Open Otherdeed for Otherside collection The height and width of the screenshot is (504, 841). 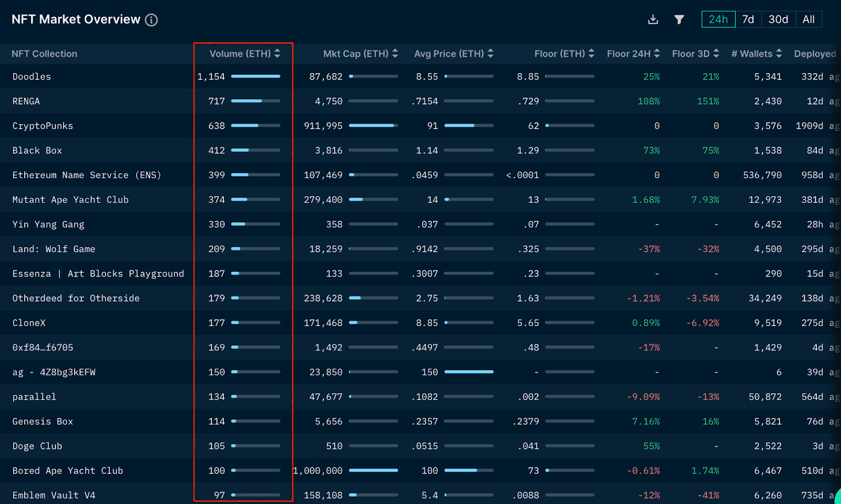click(76, 299)
